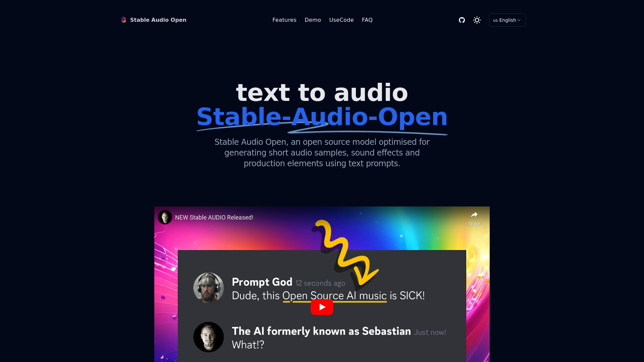Click the Prompt God username text
The image size is (644, 362).
[x=262, y=282]
